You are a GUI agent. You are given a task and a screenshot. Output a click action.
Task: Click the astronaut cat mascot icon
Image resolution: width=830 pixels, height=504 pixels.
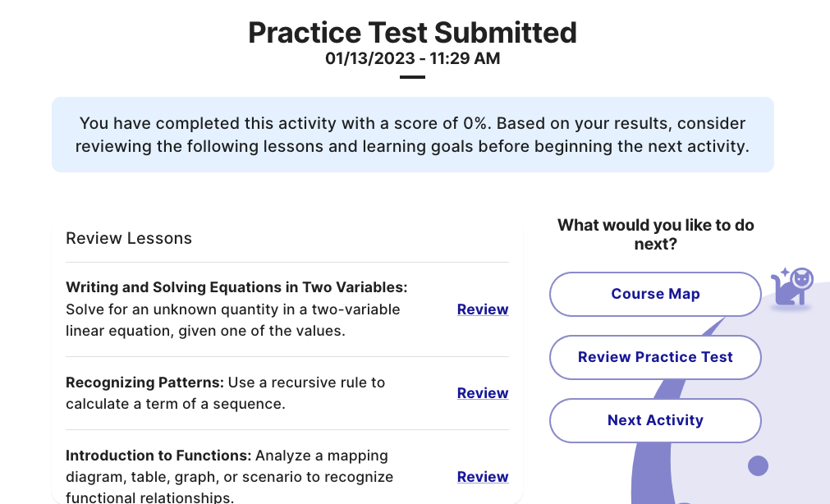coord(792,287)
